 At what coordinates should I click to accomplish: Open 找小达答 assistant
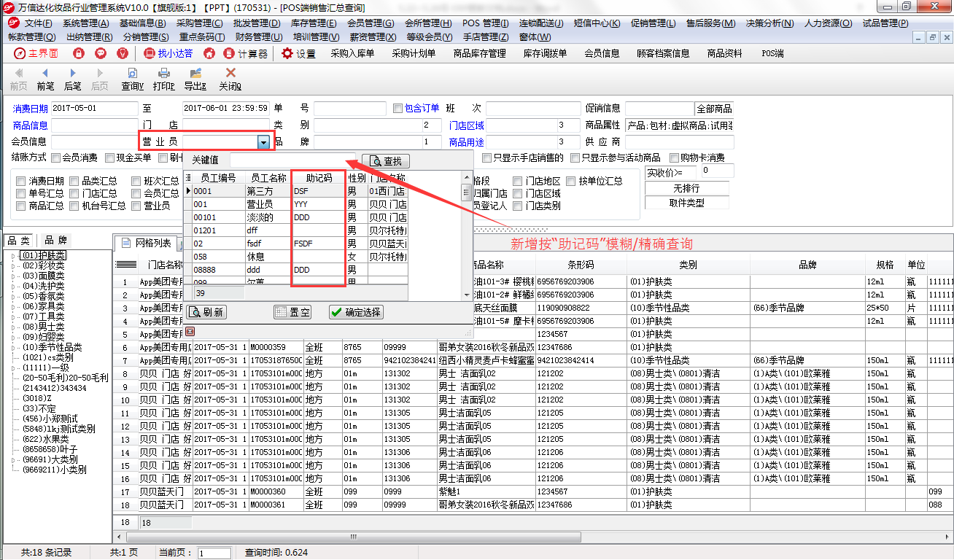coord(168,53)
